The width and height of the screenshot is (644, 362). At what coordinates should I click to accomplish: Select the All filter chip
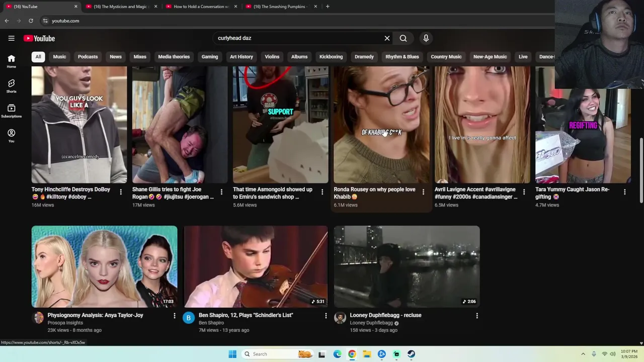[38, 57]
